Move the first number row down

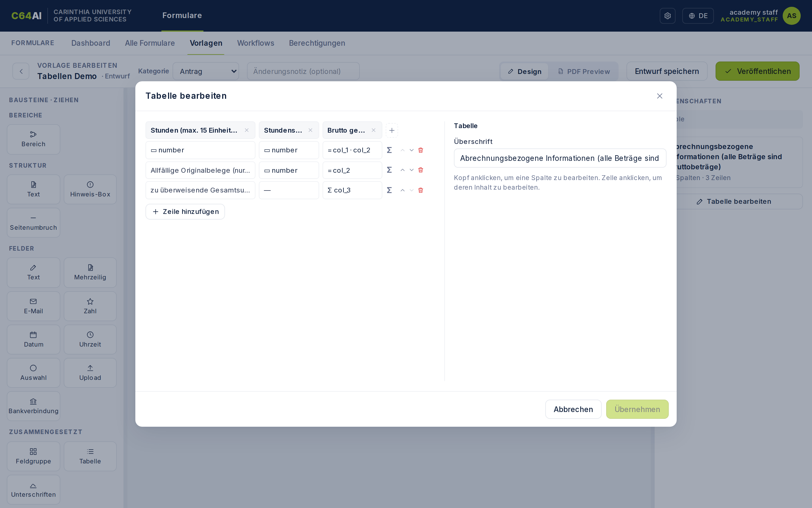(x=412, y=150)
